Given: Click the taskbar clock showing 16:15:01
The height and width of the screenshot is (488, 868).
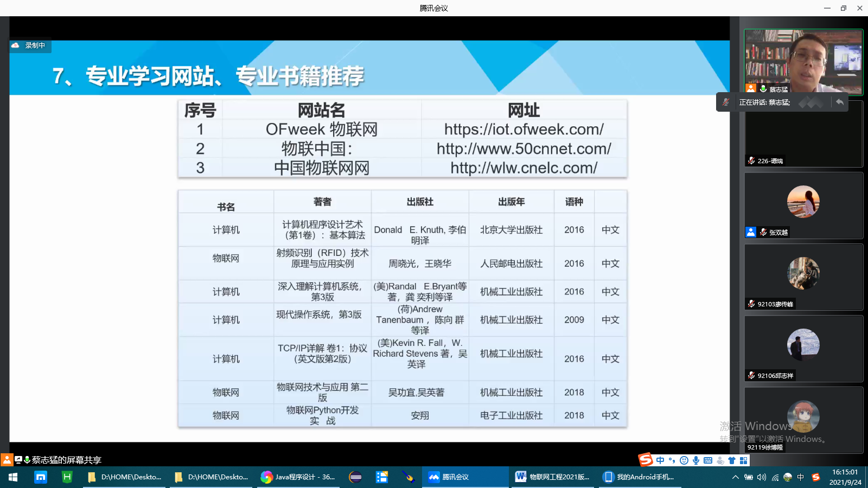Looking at the screenshot, I should click(845, 477).
